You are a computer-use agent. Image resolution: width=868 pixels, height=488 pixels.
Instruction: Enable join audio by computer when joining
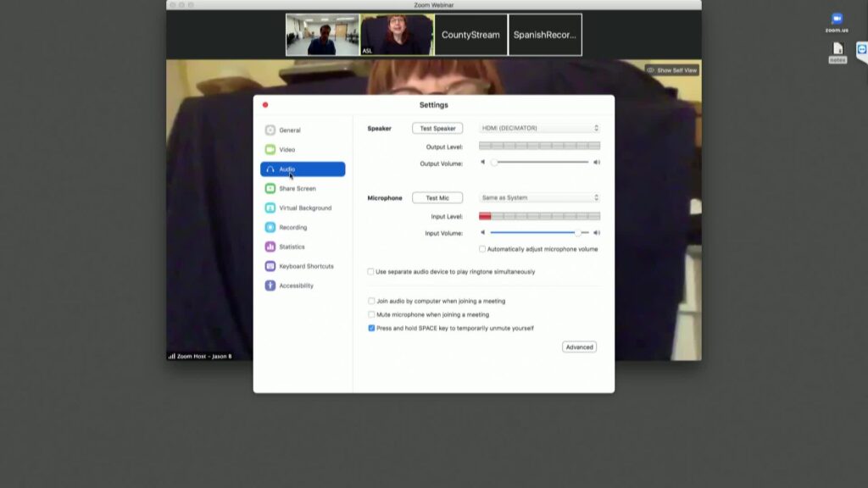pyautogui.click(x=371, y=301)
